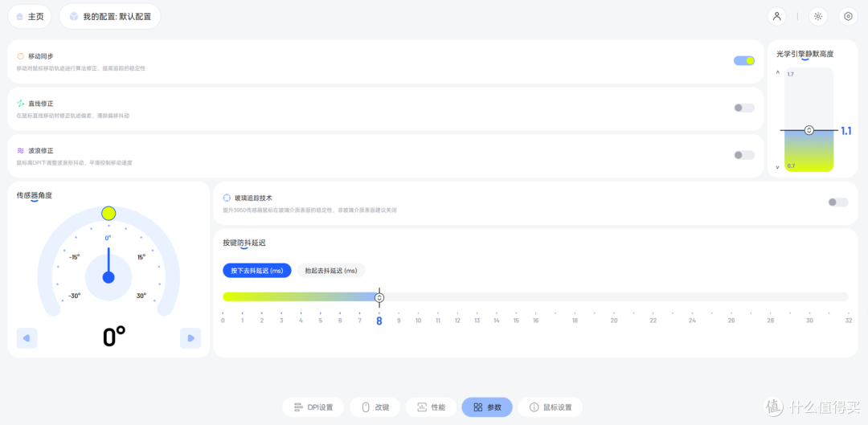Click the home icon labeled 主页
This screenshot has height=425, width=868.
click(x=20, y=17)
